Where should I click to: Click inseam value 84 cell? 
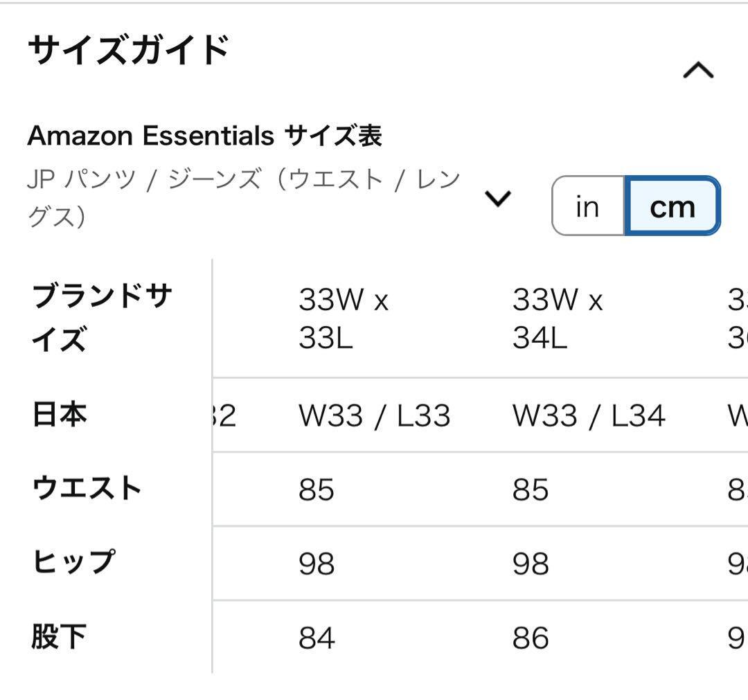317,638
